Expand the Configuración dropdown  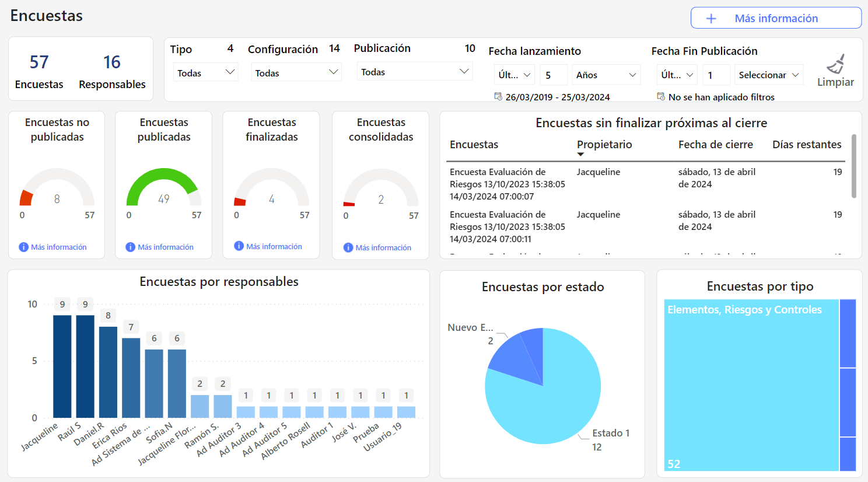point(296,72)
